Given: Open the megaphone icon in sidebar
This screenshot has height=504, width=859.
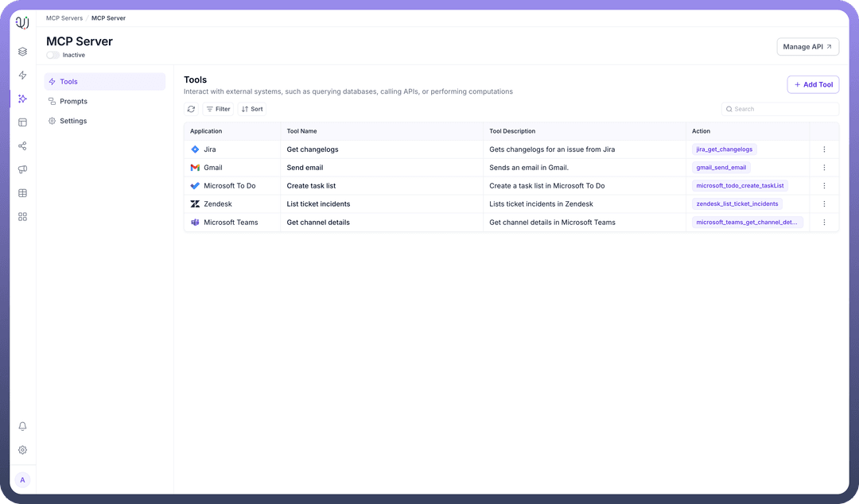Looking at the screenshot, I should coord(22,169).
